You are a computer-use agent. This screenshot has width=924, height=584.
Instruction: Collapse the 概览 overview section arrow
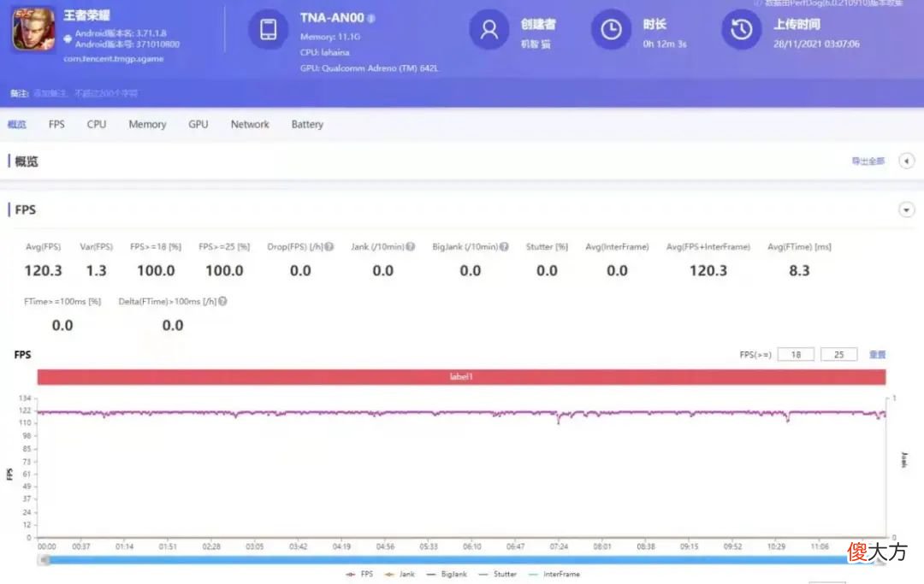[906, 161]
